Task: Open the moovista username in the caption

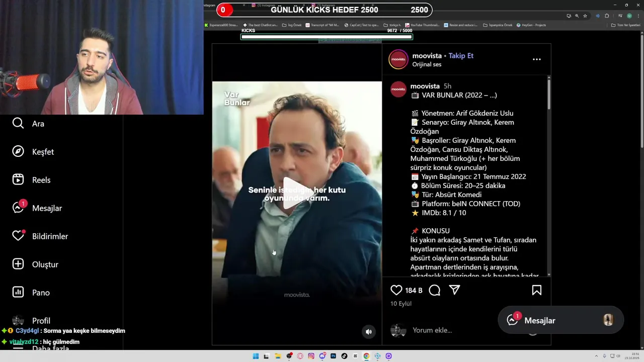Action: [425, 86]
